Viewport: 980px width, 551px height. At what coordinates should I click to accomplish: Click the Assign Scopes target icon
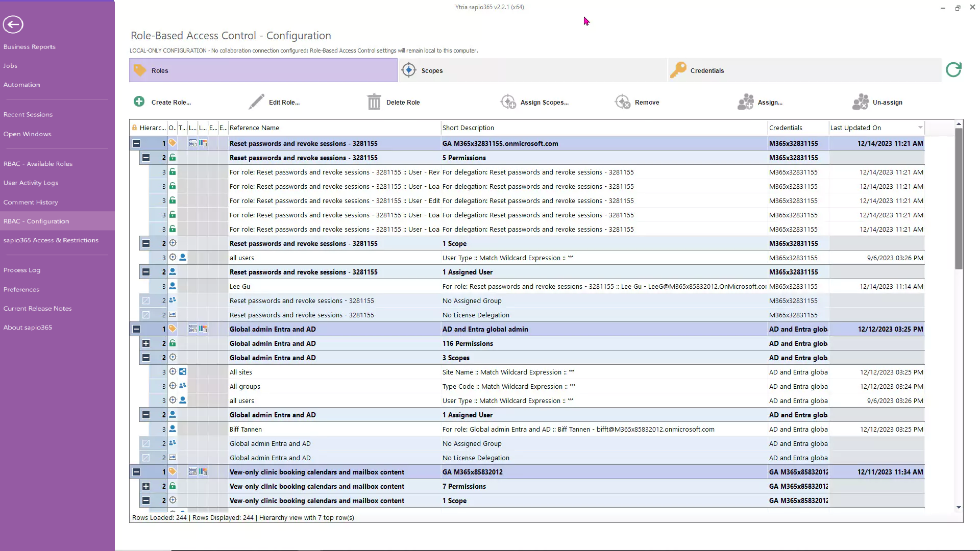pyautogui.click(x=508, y=102)
